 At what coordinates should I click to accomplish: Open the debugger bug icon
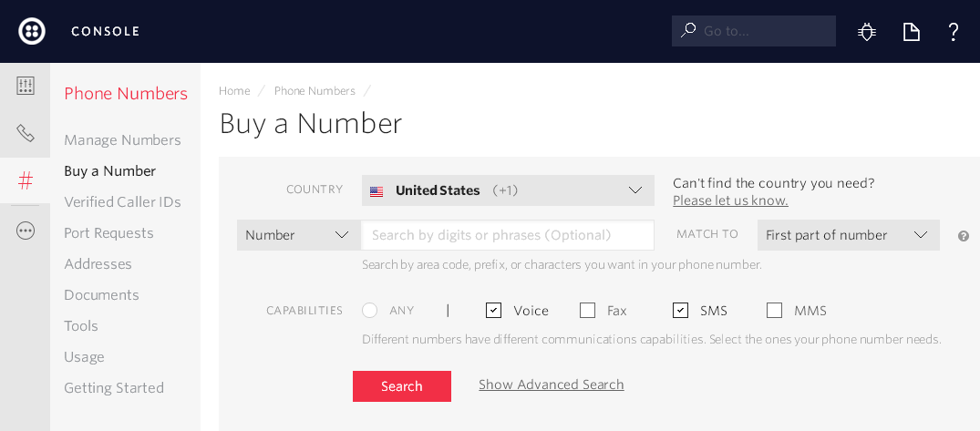pos(867,32)
